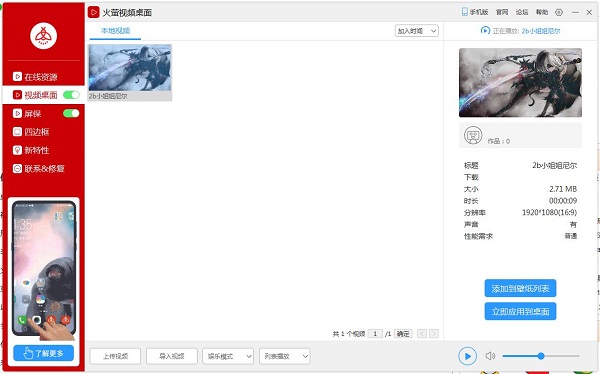Viewport: 600px width, 374px height.
Task: Expand the 列表播放 dropdown
Action: coord(284,356)
